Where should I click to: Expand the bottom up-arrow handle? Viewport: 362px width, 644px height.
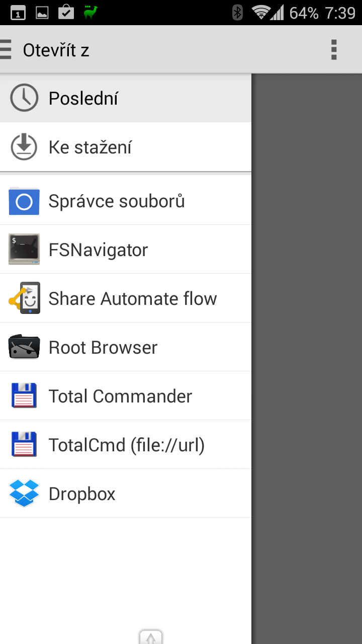(151, 637)
